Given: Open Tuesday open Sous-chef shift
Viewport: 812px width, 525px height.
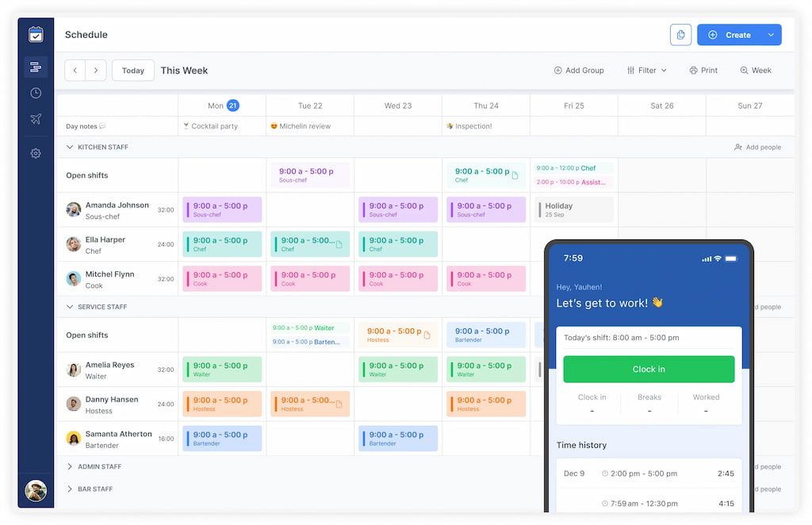Looking at the screenshot, I should point(310,175).
